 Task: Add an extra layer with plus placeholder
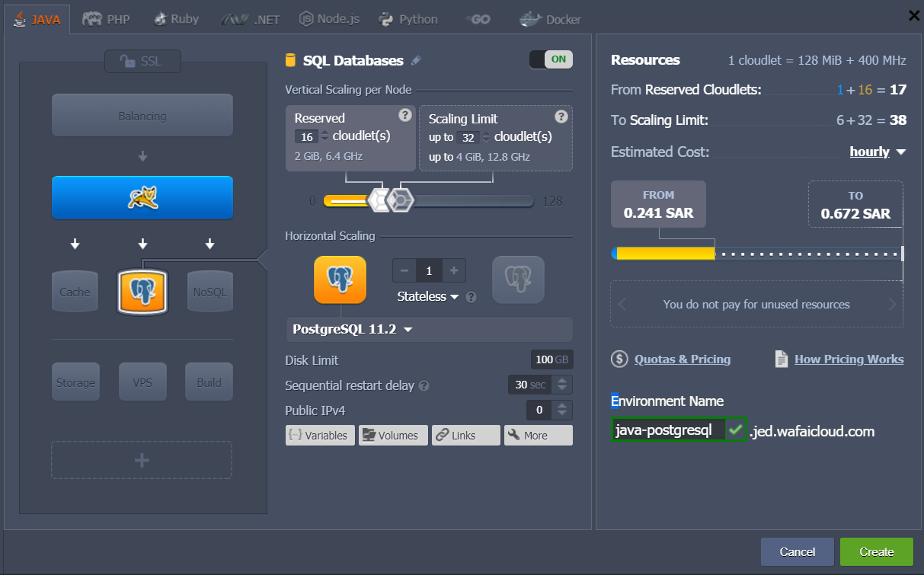[x=142, y=460]
